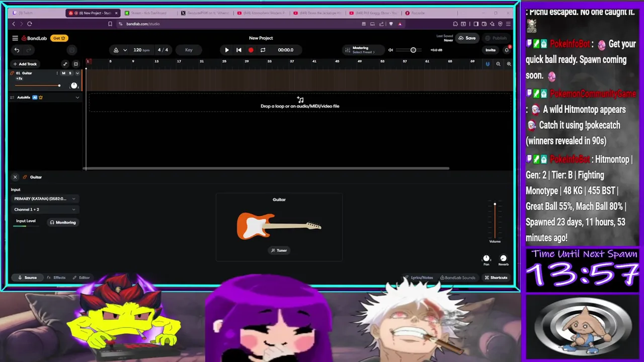Expand the Guitar track chevron
Image resolution: width=644 pixels, height=362 pixels.
(77, 73)
